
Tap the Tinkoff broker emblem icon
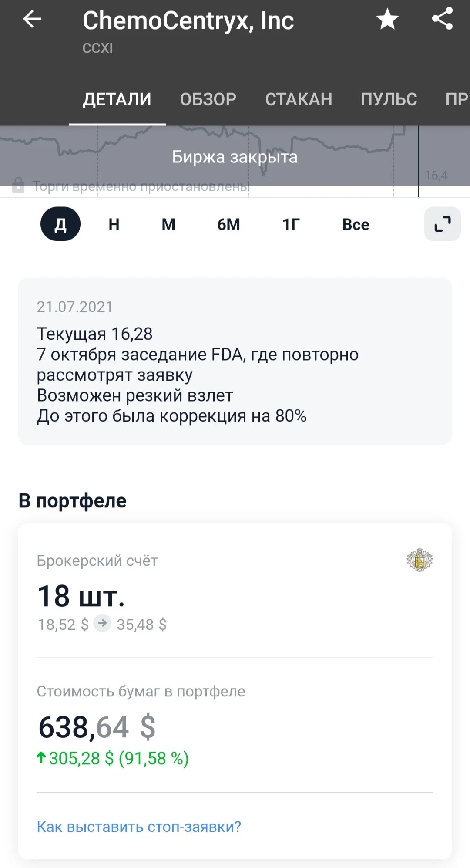[x=420, y=560]
